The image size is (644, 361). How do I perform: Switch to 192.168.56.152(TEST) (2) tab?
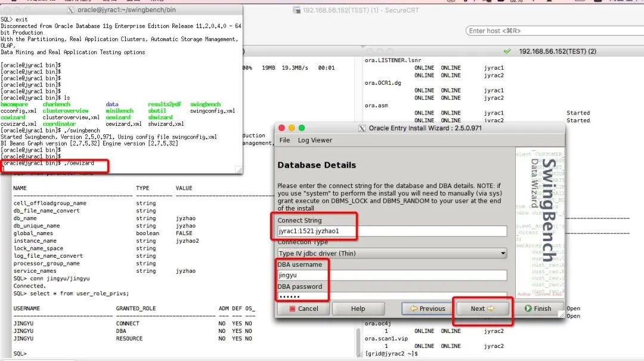[558, 52]
